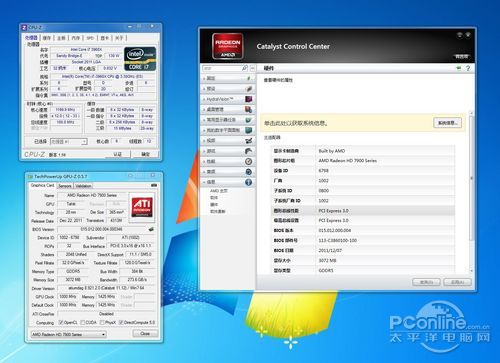Toggle the CUDA checkbox in GPU-Z
Image resolution: width=500 pixels, height=363 pixels.
83,322
